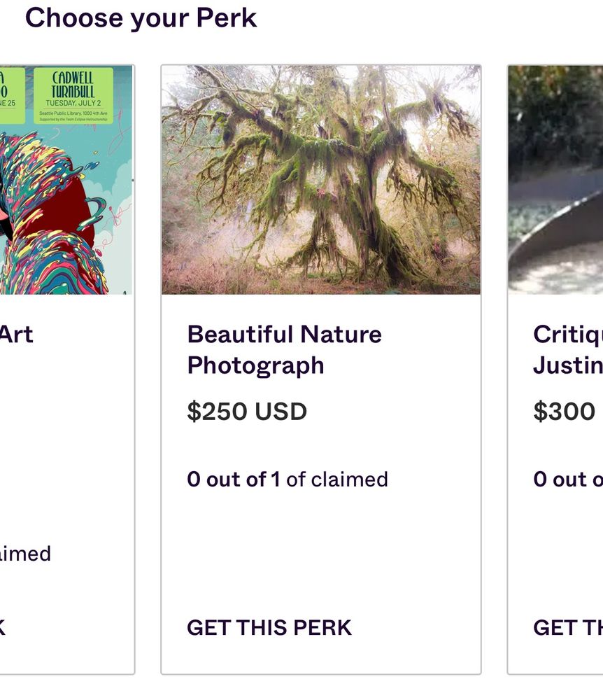The image size is (603, 700).
Task: Click the Critique perk's image thumbnail
Action: [x=555, y=180]
